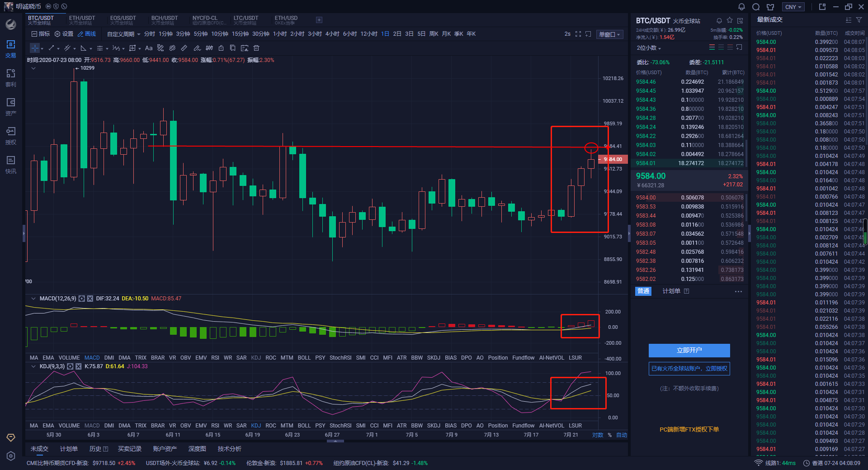Add BTC/USDT to favorites with star

(730, 21)
